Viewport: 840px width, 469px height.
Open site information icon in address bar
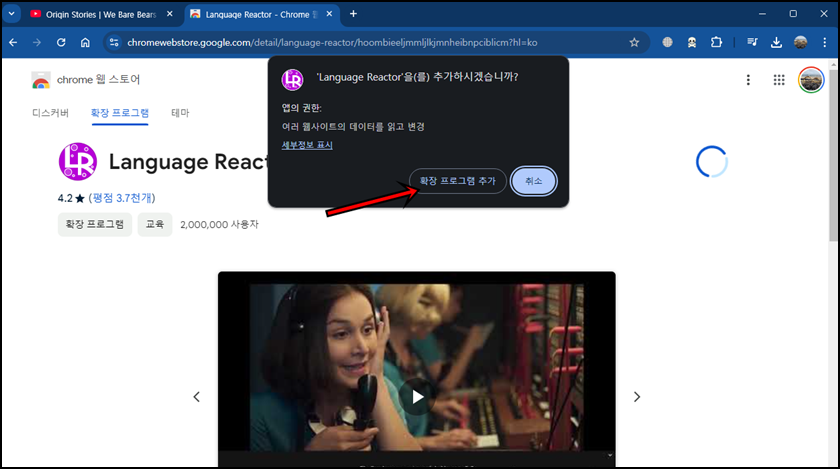coord(114,42)
